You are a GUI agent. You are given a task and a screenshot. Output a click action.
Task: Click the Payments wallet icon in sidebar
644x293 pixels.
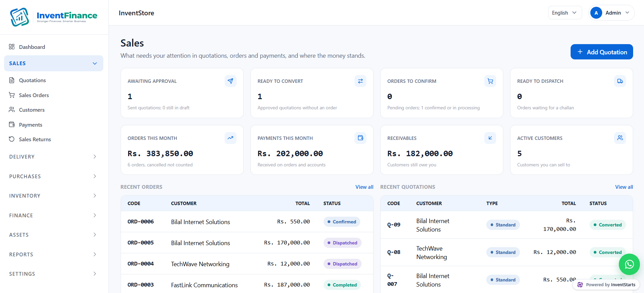[x=12, y=125]
